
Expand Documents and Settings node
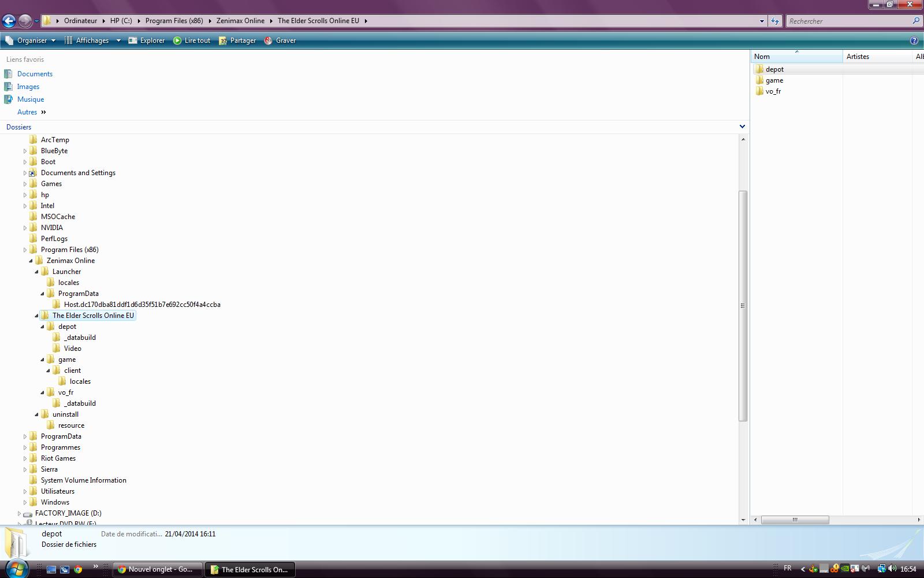point(25,173)
